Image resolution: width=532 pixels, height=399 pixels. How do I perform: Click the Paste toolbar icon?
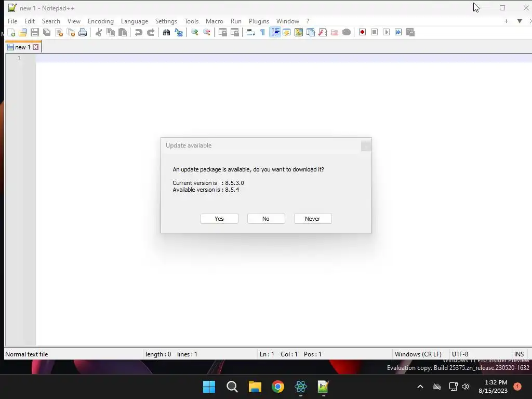coord(123,32)
